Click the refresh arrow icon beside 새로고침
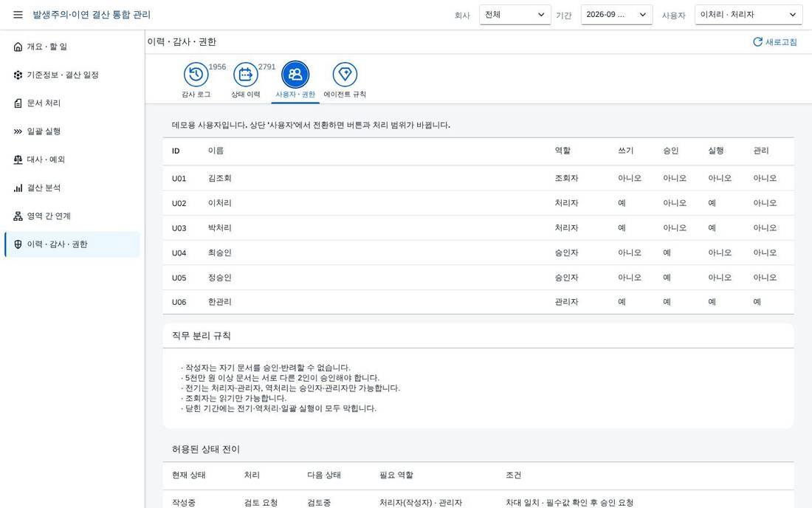This screenshot has width=812, height=508. point(757,42)
